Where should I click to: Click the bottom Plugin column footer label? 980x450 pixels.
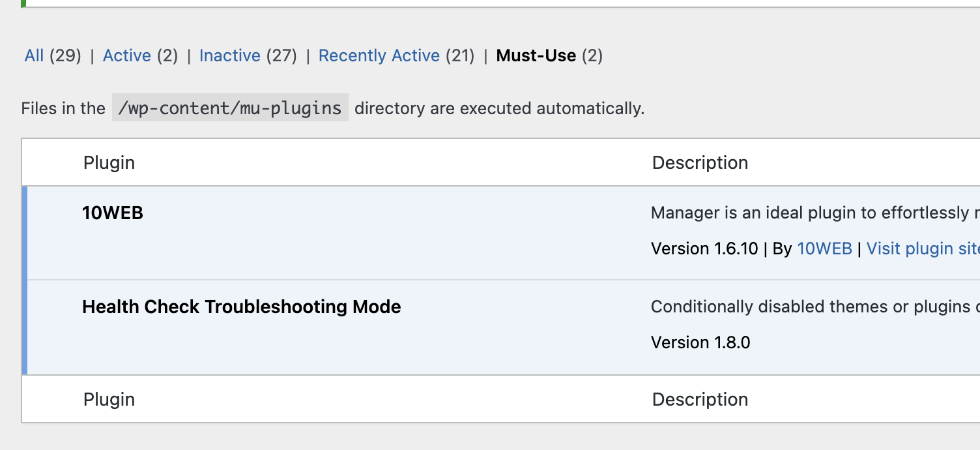click(x=109, y=399)
